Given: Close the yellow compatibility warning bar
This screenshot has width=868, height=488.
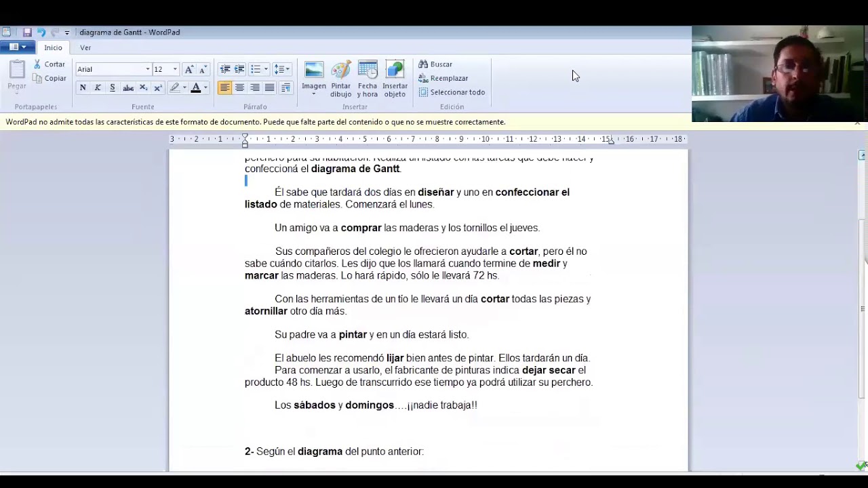Looking at the screenshot, I should tap(857, 123).
